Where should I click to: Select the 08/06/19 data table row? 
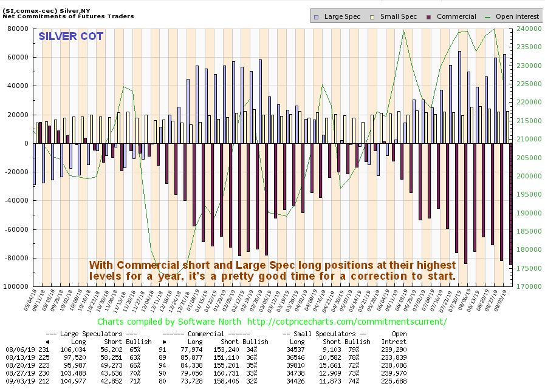pos(206,350)
